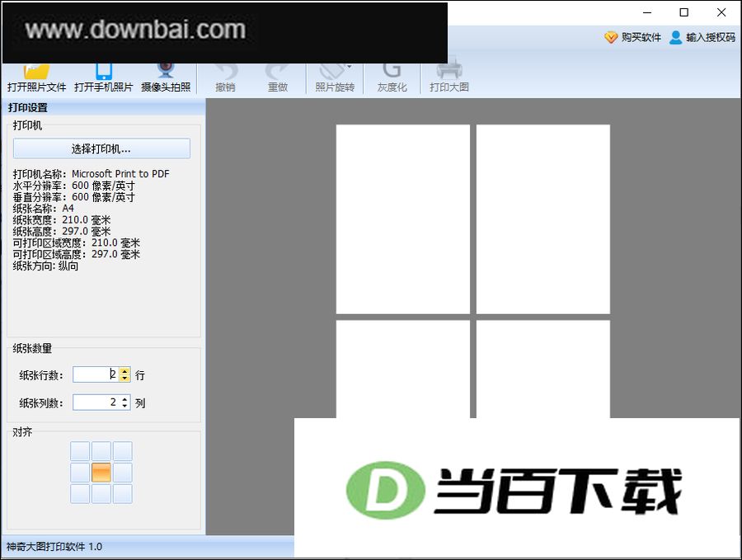Set alignment to middle-right cell
This screenshot has width=742, height=560.
pyautogui.click(x=123, y=473)
